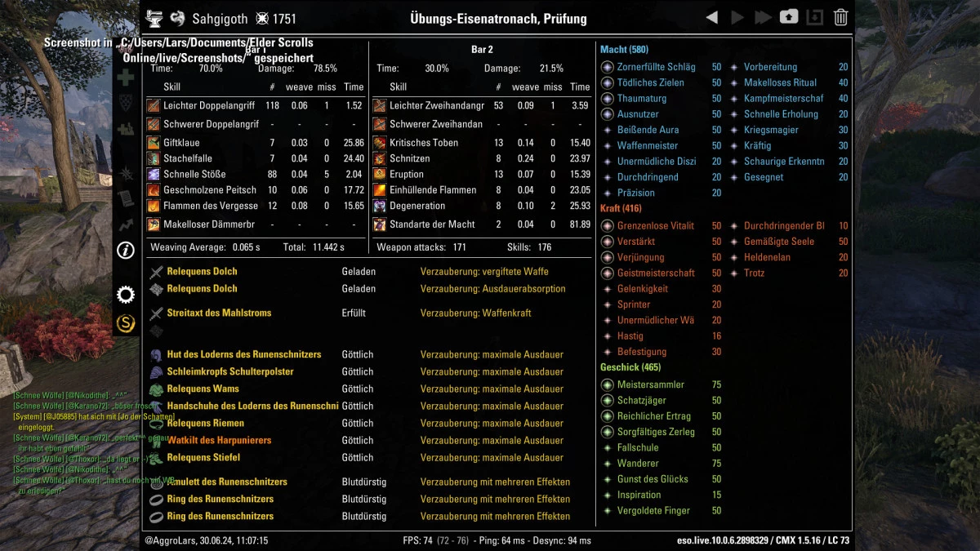Open the Info tab icon in sidebar
Viewport: 980px width, 551px height.
click(x=126, y=251)
